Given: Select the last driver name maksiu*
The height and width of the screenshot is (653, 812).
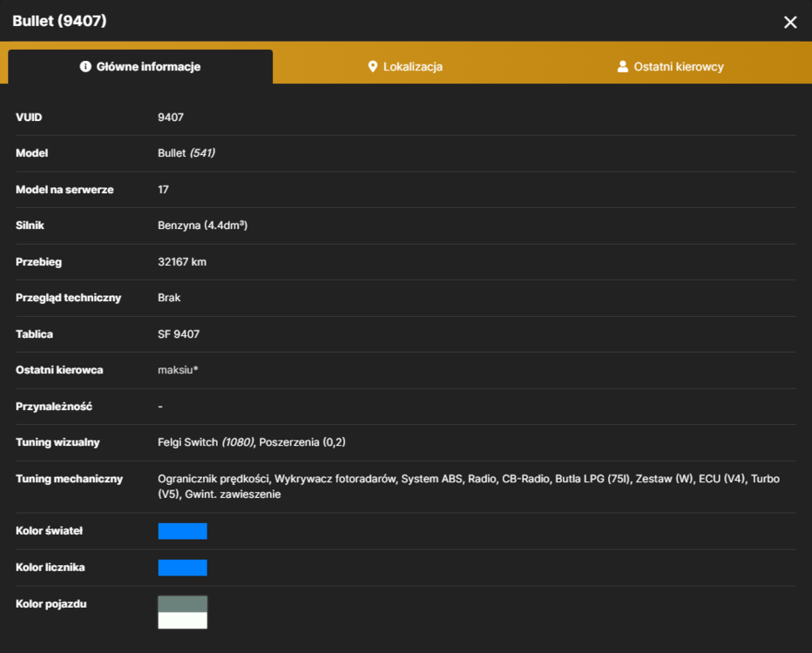Looking at the screenshot, I should (178, 370).
